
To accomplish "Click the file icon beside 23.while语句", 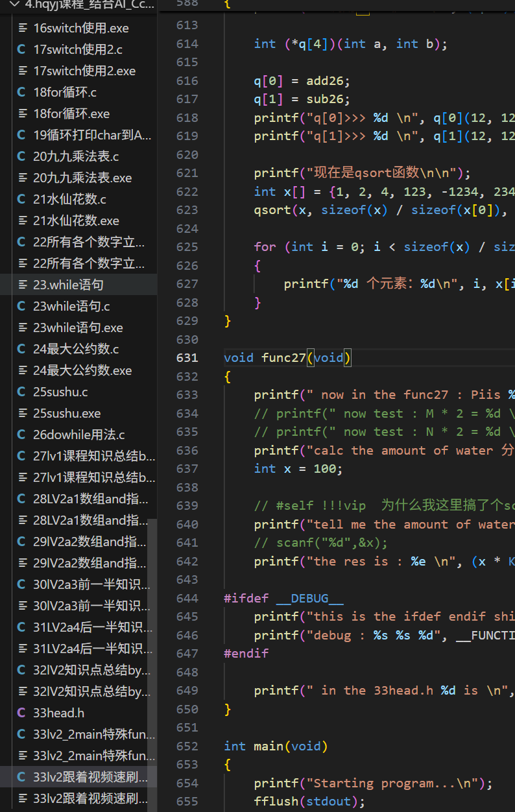I will point(23,285).
